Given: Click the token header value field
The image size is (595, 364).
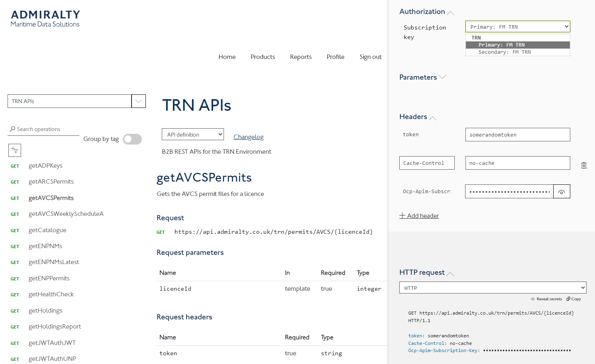Looking at the screenshot, I should coord(517,135).
